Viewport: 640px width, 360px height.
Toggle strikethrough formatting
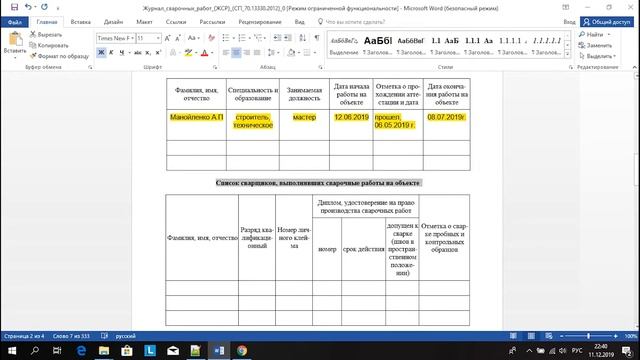pyautogui.click(x=138, y=53)
